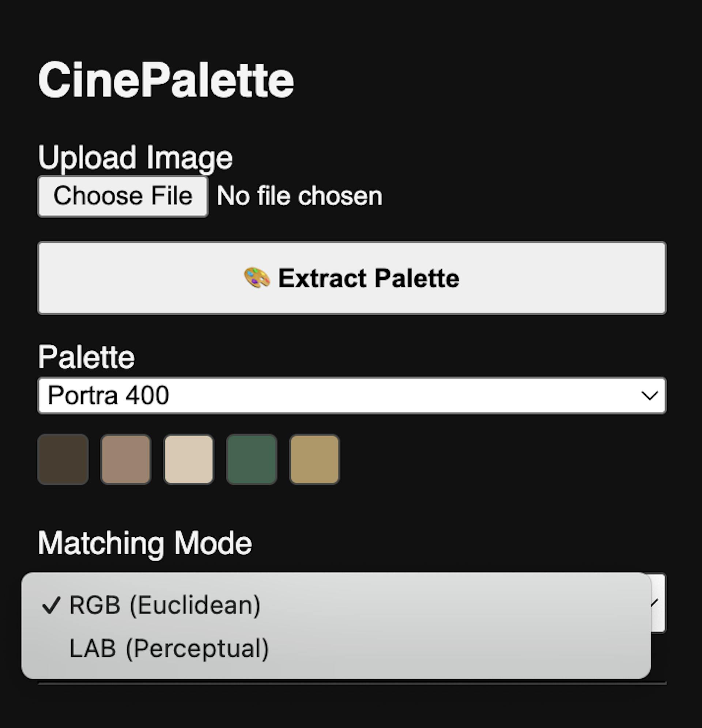This screenshot has width=702, height=728.
Task: Choose the RGB (Euclidean) option
Action: click(165, 605)
